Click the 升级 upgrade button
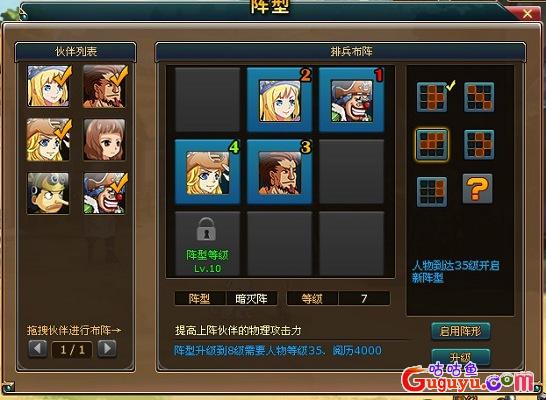This screenshot has height=400, width=546. [x=460, y=357]
